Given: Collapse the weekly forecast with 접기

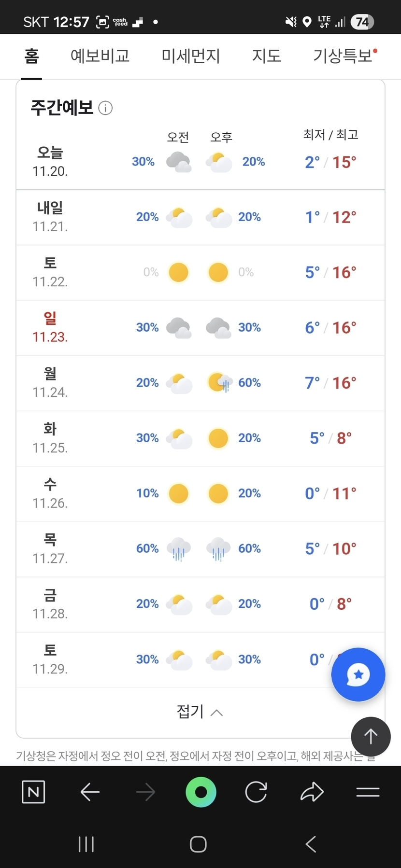Looking at the screenshot, I should (200, 712).
